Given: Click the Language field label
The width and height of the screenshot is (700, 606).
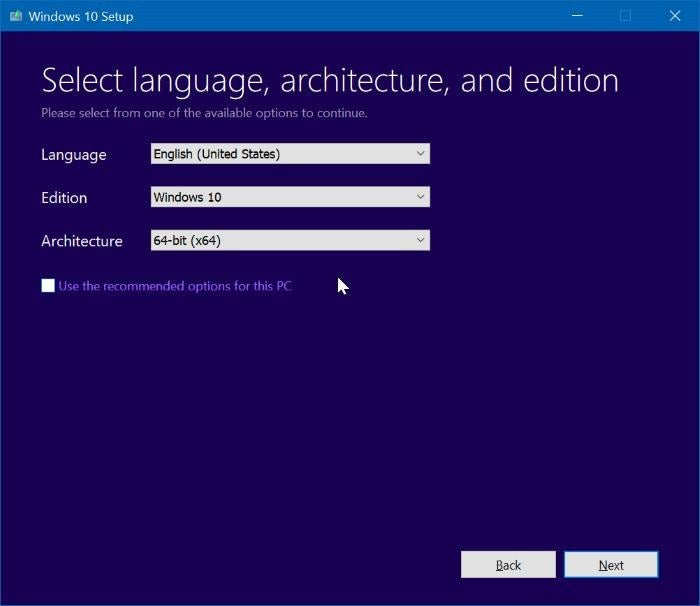Looking at the screenshot, I should [73, 155].
